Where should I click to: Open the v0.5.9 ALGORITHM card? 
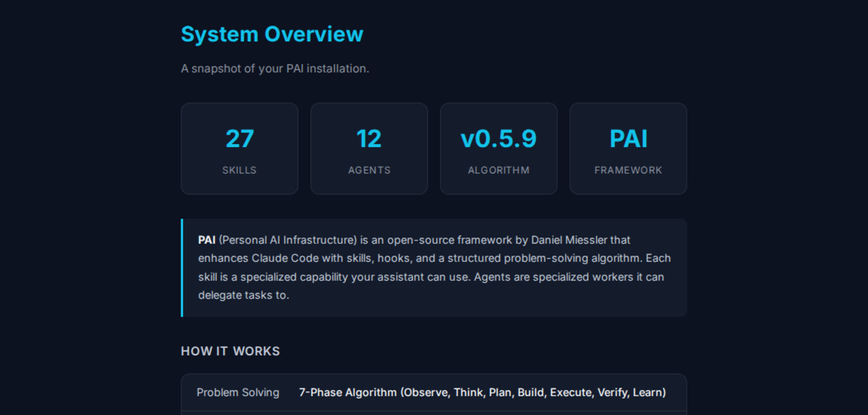click(498, 148)
